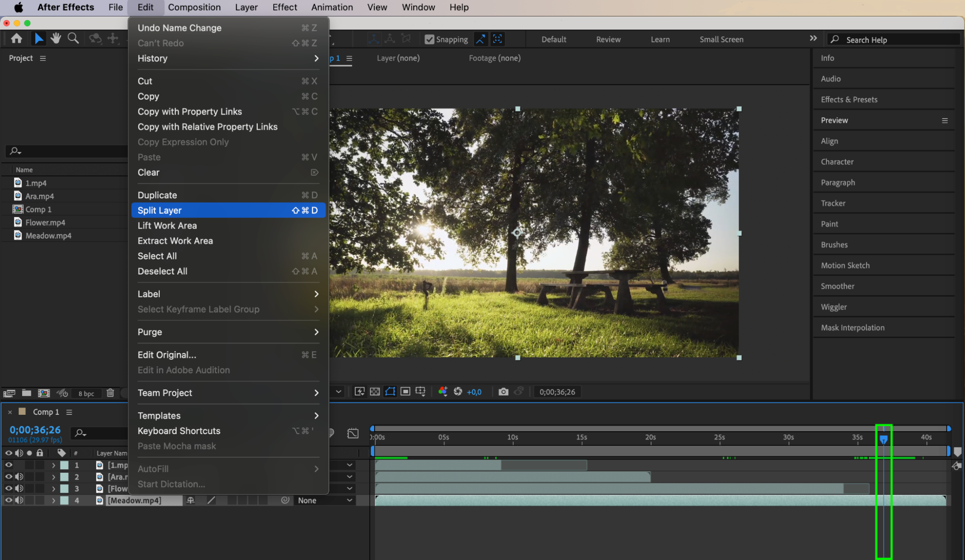Toggle the Snapping checkbox
This screenshot has height=560, width=965.
coord(429,40)
